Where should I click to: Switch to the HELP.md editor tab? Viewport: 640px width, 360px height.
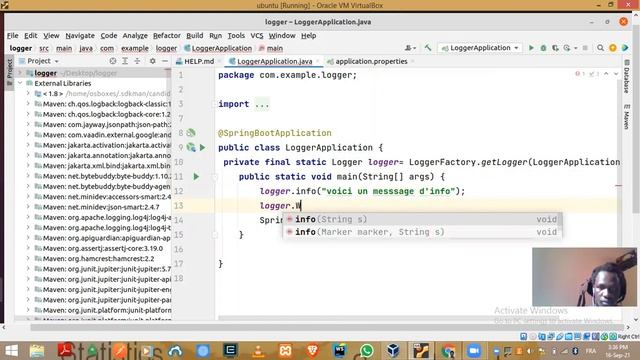click(x=199, y=61)
